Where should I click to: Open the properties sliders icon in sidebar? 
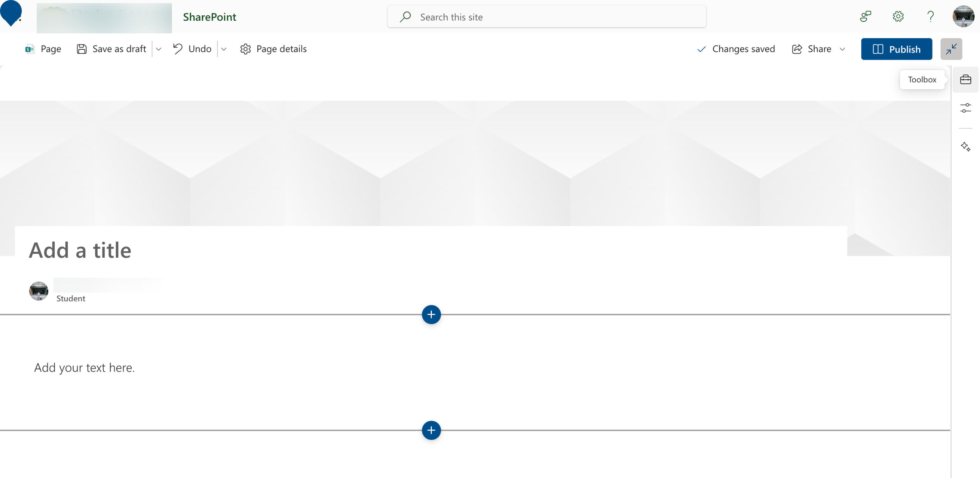point(965,108)
